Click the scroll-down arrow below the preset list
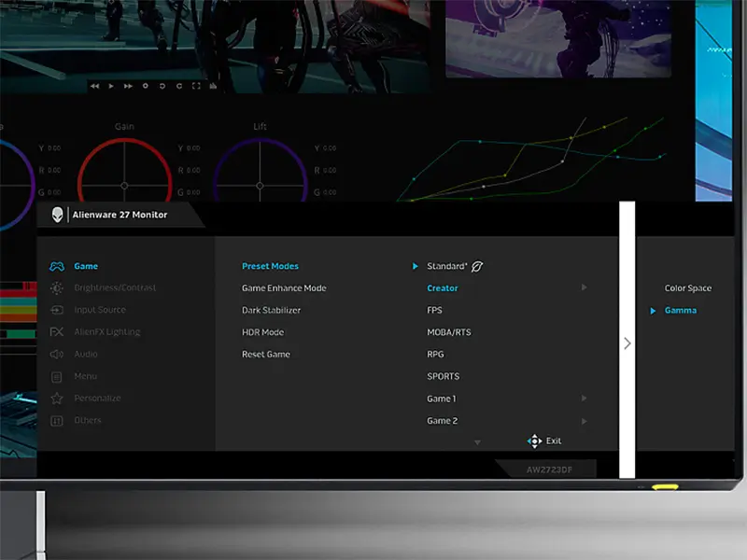Viewport: 747px width, 560px height. click(477, 441)
